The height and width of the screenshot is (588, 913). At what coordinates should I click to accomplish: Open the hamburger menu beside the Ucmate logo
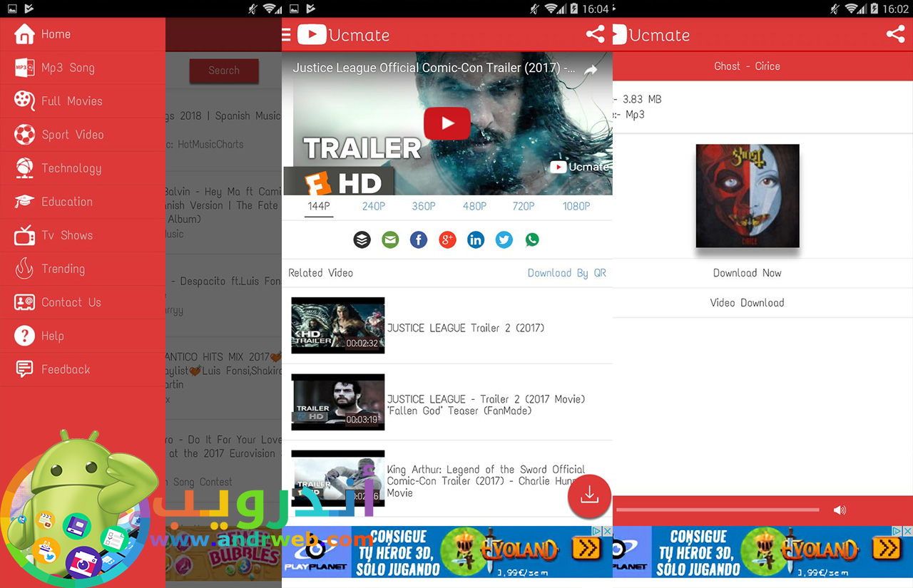coord(287,35)
